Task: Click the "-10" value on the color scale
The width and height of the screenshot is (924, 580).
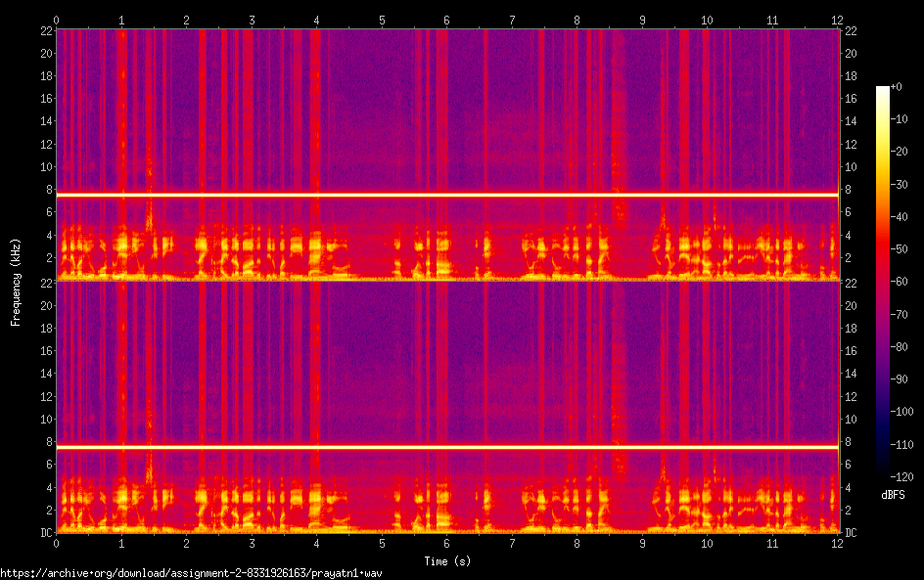Action: (900, 119)
